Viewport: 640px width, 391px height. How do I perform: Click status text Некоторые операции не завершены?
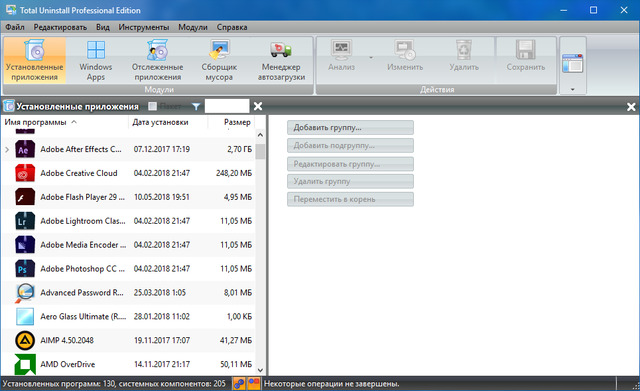click(x=331, y=384)
